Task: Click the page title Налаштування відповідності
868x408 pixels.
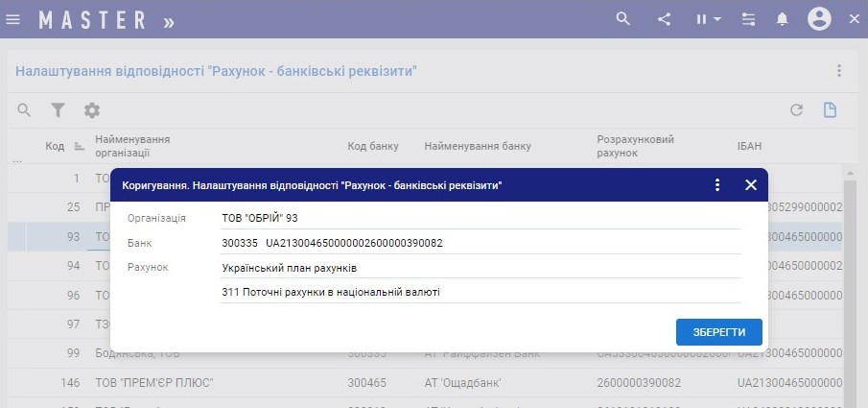Action: 216,71
